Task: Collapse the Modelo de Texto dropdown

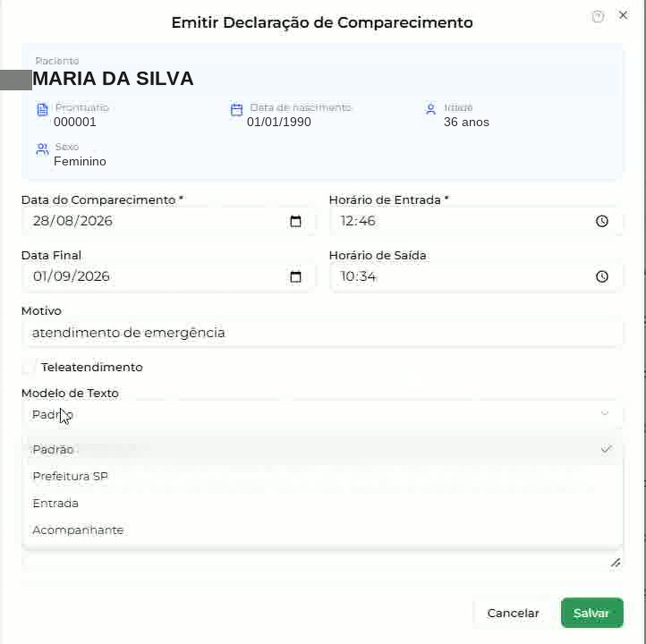Action: pyautogui.click(x=322, y=414)
